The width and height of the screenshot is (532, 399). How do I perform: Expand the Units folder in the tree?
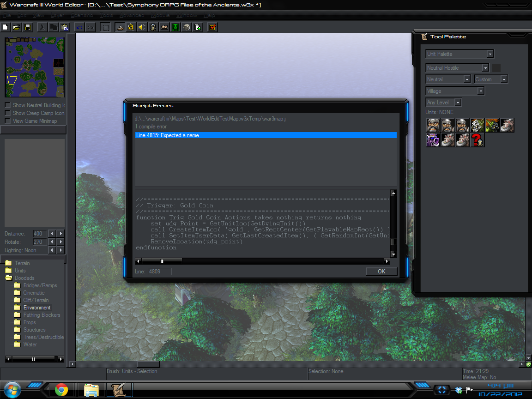tap(9, 271)
